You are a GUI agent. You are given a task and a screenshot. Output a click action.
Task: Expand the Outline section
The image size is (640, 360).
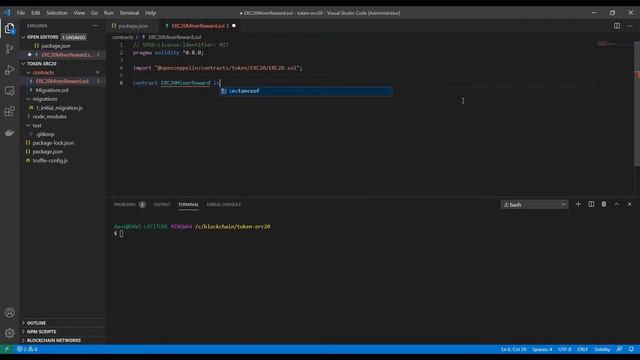click(x=36, y=323)
